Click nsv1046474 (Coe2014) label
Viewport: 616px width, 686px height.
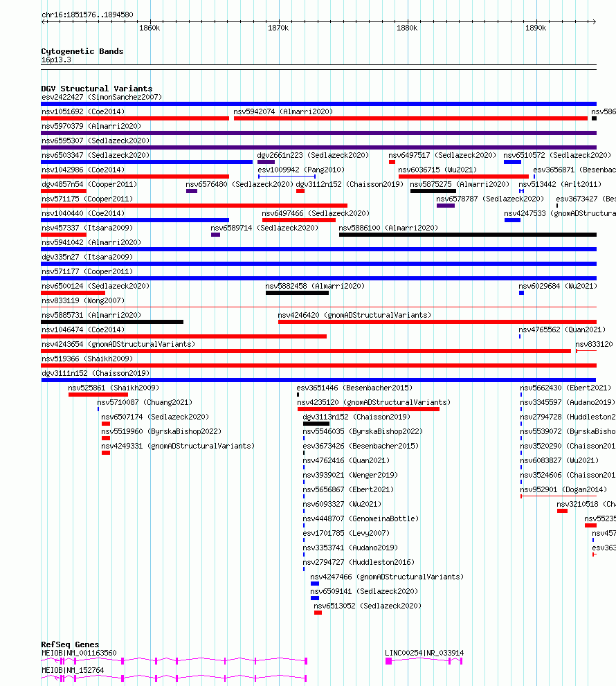pyautogui.click(x=83, y=330)
